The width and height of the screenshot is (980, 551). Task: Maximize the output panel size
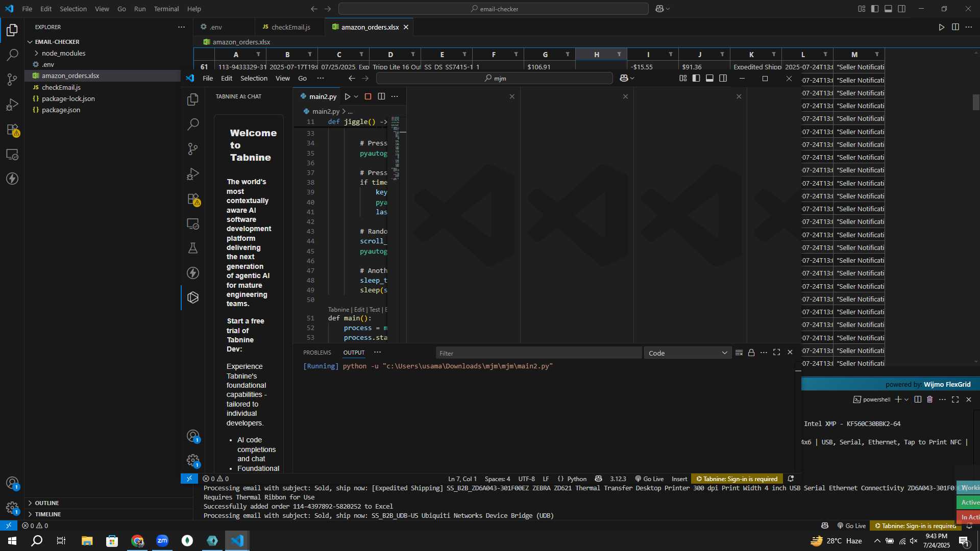(777, 353)
